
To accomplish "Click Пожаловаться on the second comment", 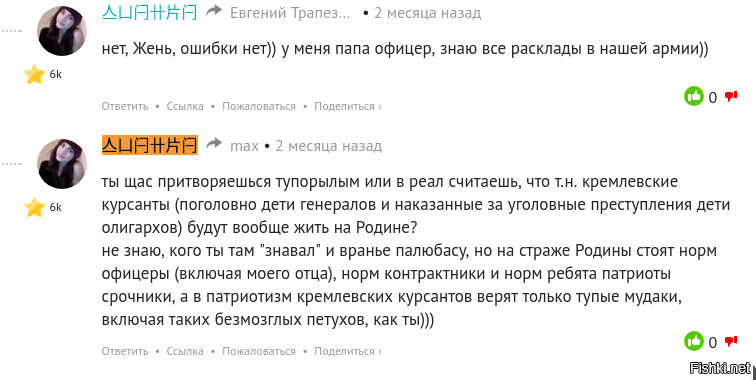I will pyautogui.click(x=259, y=351).
